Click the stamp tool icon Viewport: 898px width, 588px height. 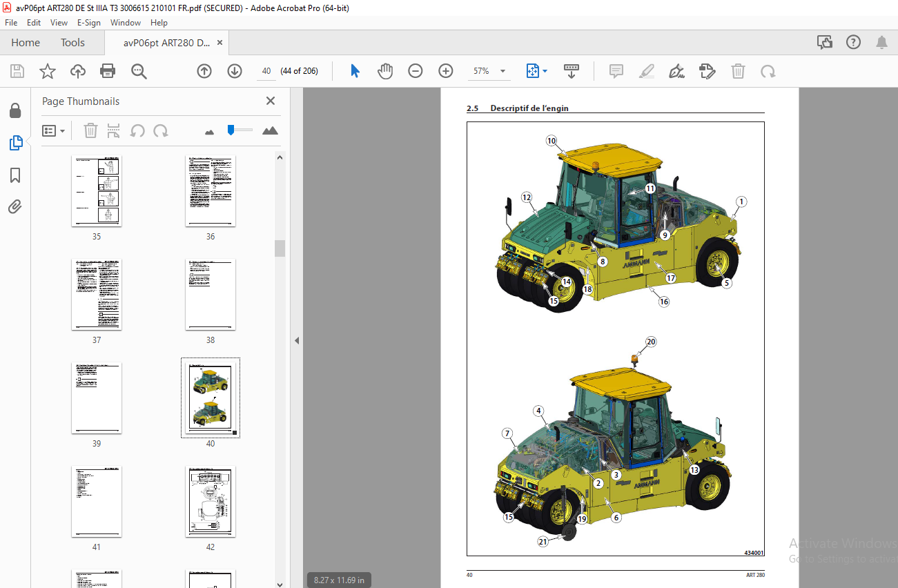pos(707,71)
